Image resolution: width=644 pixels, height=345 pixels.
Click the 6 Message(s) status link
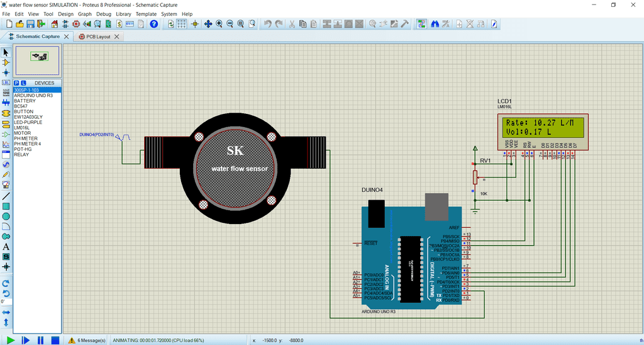click(91, 341)
